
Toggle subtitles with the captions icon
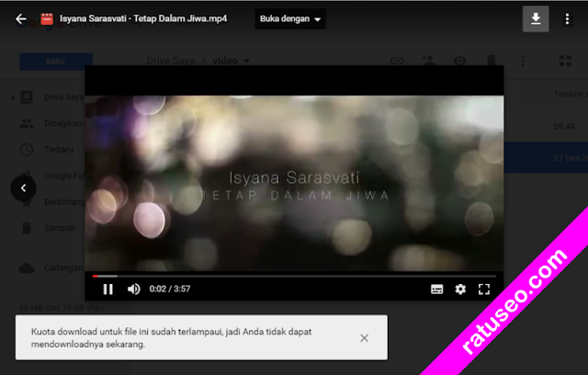pos(437,290)
